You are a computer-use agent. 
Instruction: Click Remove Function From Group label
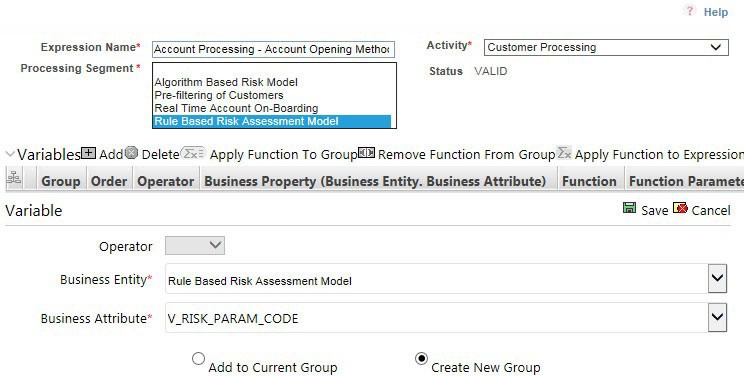466,155
